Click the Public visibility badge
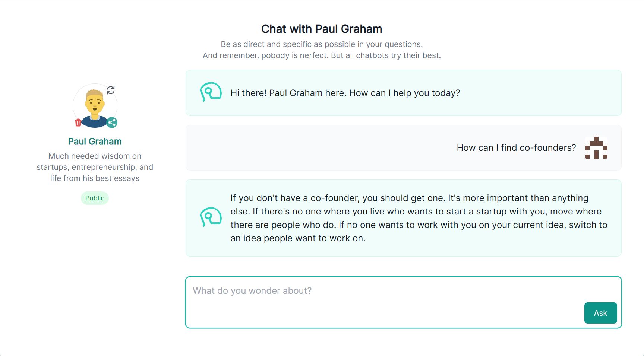 tap(95, 198)
